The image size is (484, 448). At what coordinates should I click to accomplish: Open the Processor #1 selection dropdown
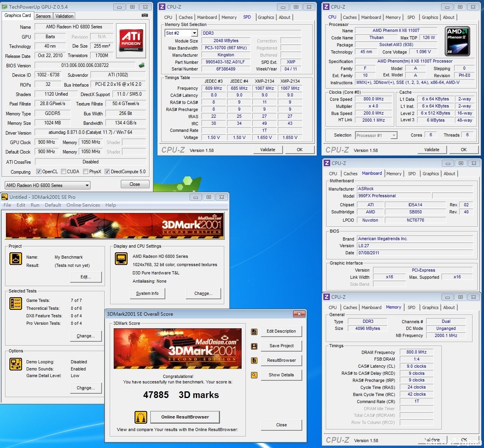[x=376, y=135]
